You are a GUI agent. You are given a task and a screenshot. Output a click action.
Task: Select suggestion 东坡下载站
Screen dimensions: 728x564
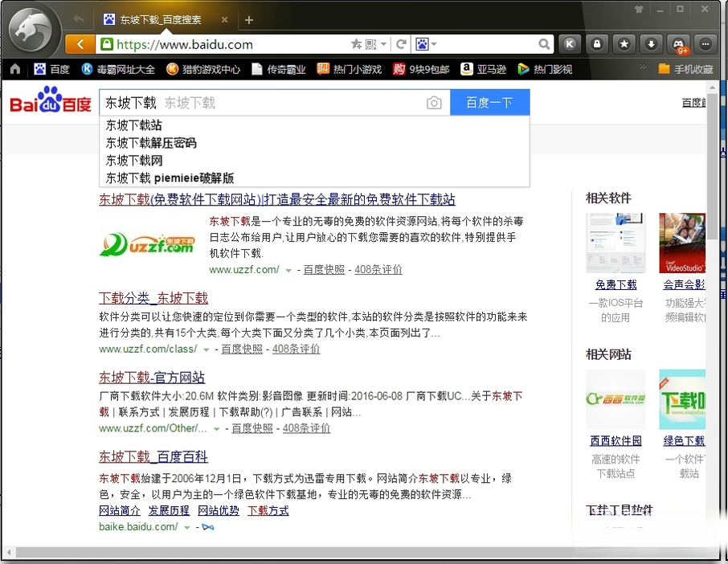314,125
